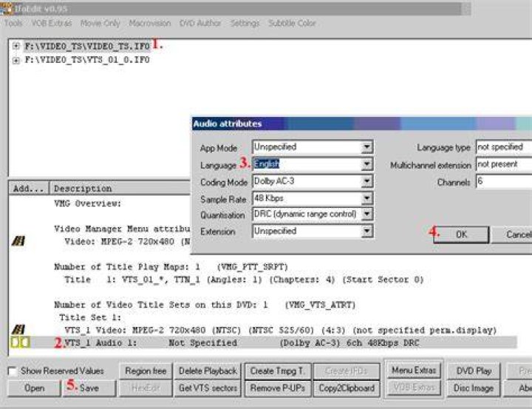The height and width of the screenshot is (409, 532).
Task: Click the Video Manager Menu attributes line
Action: [122, 229]
